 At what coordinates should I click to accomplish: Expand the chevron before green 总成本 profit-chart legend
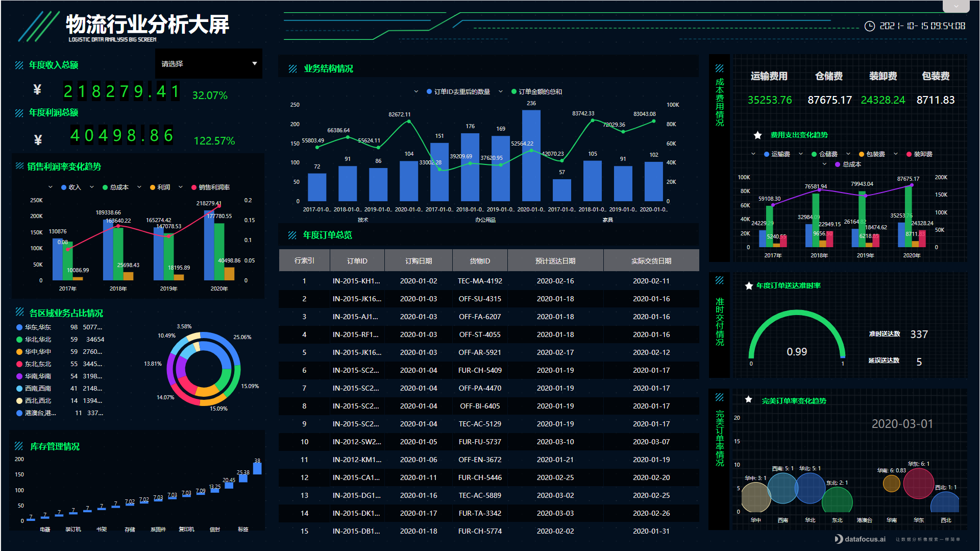pos(92,187)
